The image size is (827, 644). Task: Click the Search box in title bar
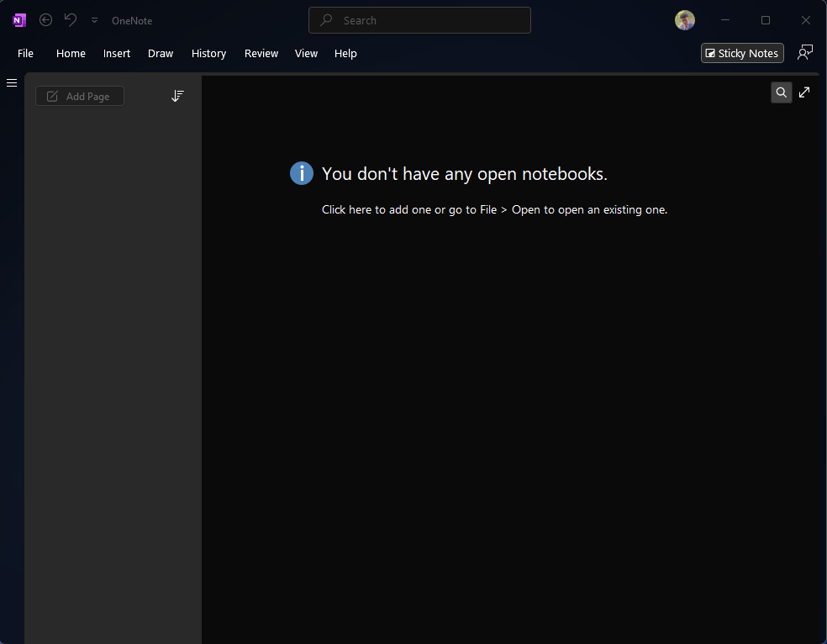click(419, 20)
